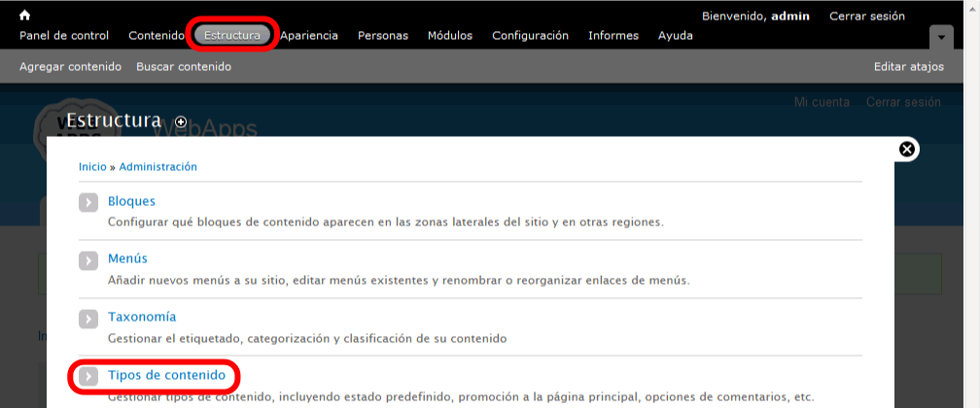Click the Bloques description text
This screenshot has width=980, height=408.
[x=386, y=222]
